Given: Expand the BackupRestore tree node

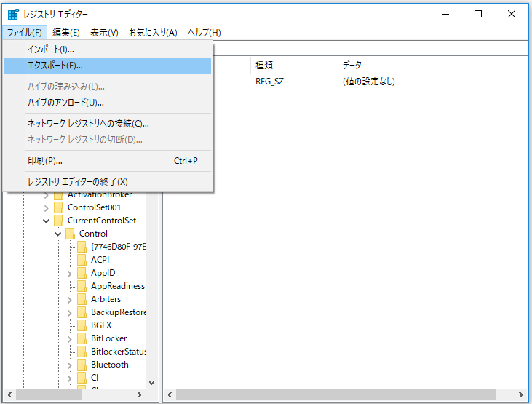Looking at the screenshot, I should (x=70, y=312).
